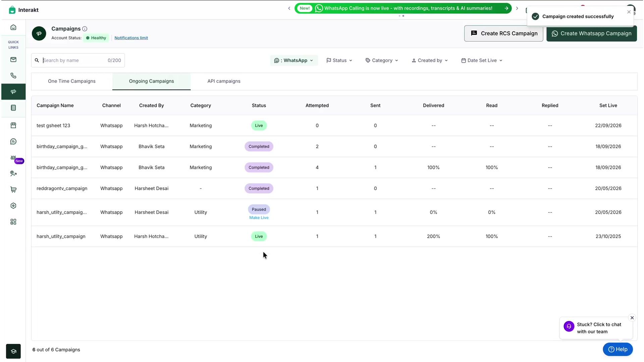The height and width of the screenshot is (362, 644).
Task: Select the Campaigns megaphone sidebar icon
Action: pos(13,92)
